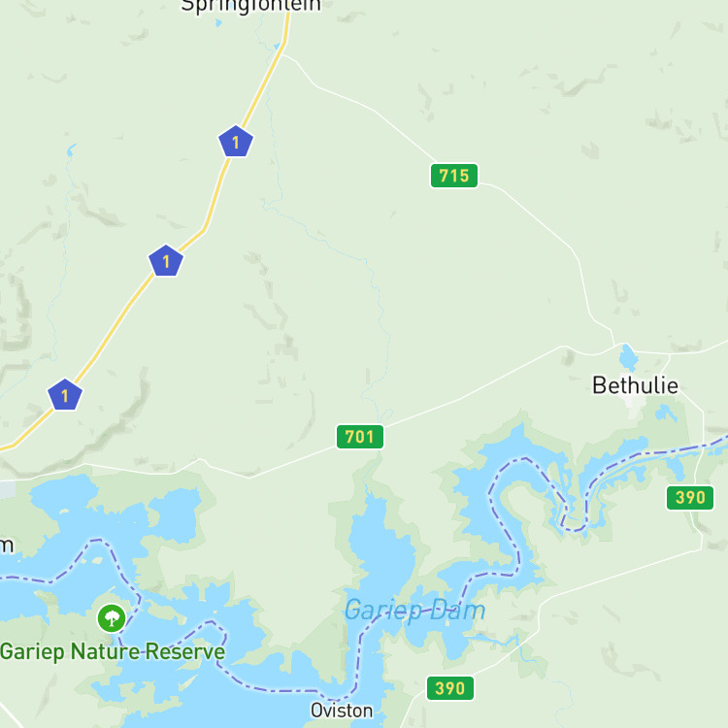Select the N1 shield farthest from Springfontein
728x728 pixels.
[65, 395]
